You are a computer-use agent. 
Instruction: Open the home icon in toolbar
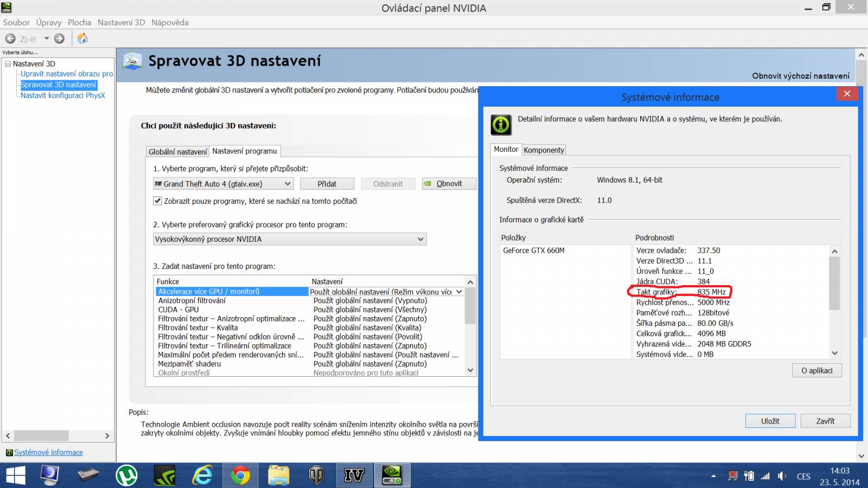click(x=82, y=38)
